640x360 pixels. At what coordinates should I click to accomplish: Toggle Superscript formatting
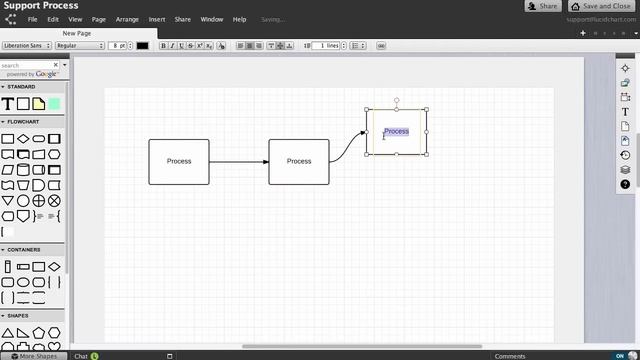(x=200, y=46)
